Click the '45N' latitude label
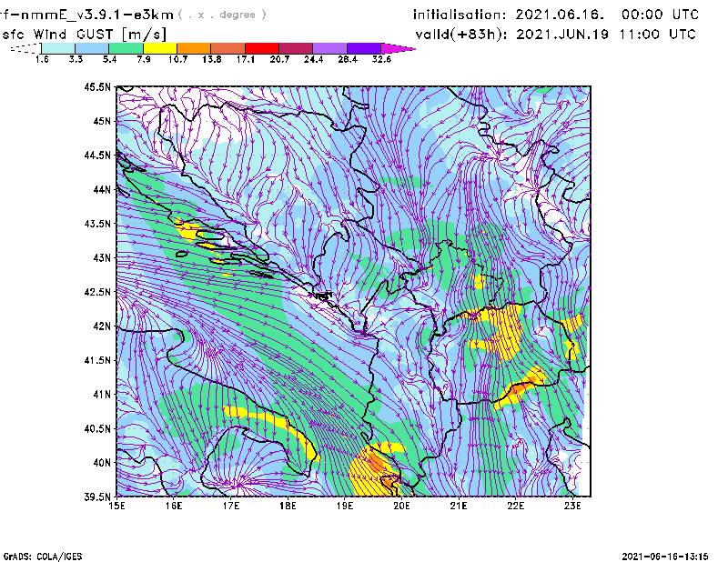Image resolution: width=728 pixels, height=562 pixels. pyautogui.click(x=102, y=121)
